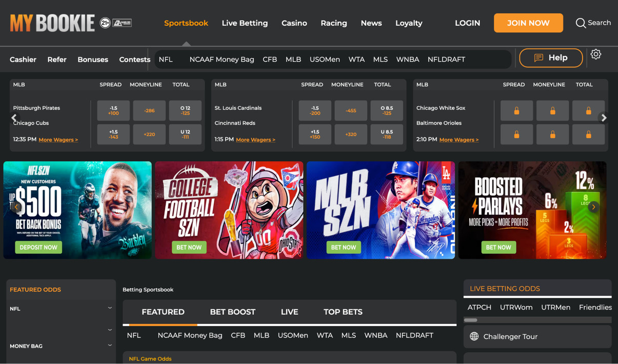Open More Wagers for White Sox-Orioles game
618x364 pixels.
(x=458, y=139)
